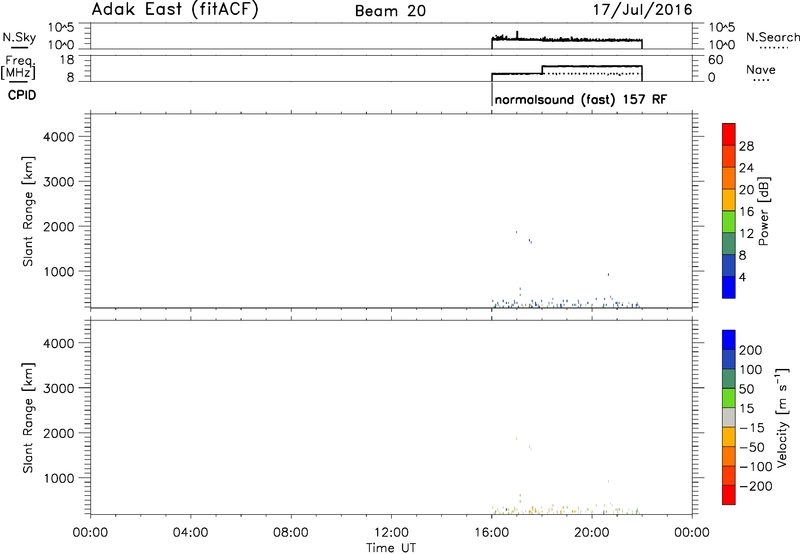Click the velocity colorbar segment above 200
This screenshot has width=800, height=554.
pyautogui.click(x=729, y=340)
